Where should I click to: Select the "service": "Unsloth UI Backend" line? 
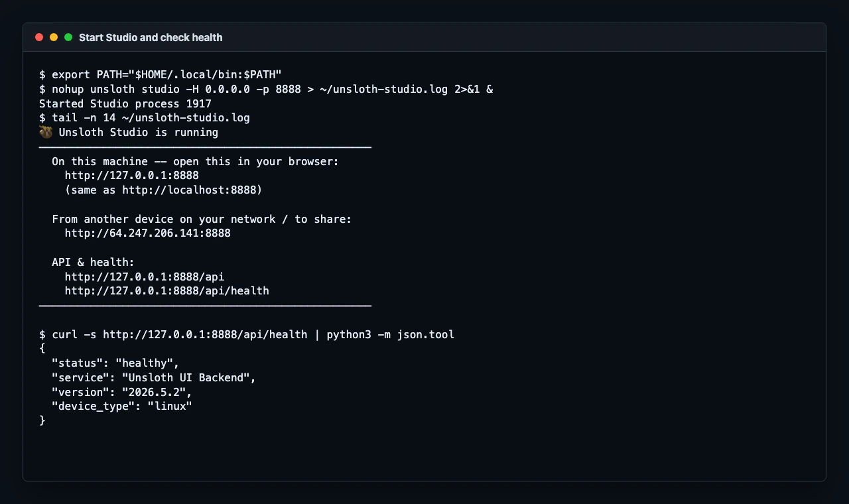pyautogui.click(x=154, y=378)
